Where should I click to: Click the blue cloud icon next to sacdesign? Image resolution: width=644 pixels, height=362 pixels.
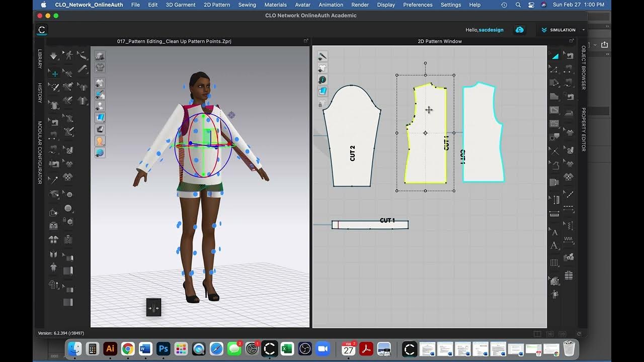tap(519, 30)
